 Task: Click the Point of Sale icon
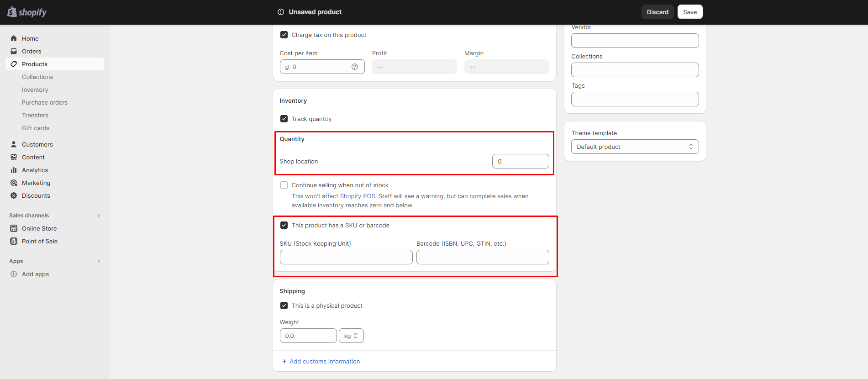[14, 241]
